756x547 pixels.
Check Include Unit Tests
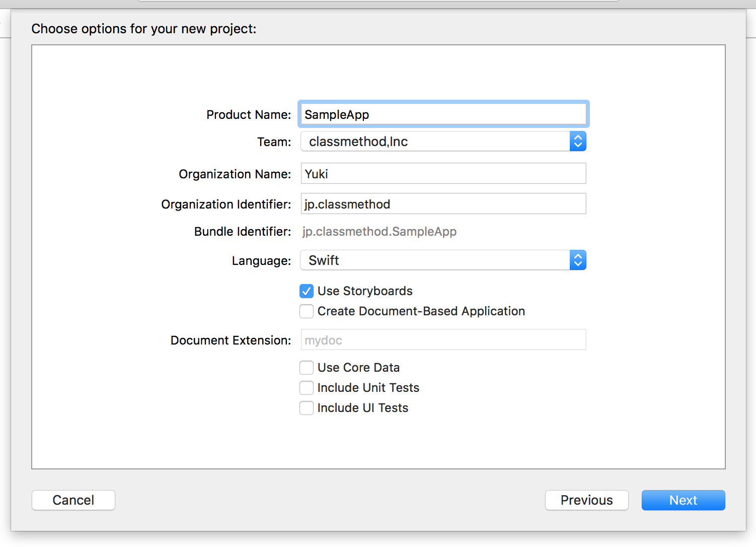(307, 388)
